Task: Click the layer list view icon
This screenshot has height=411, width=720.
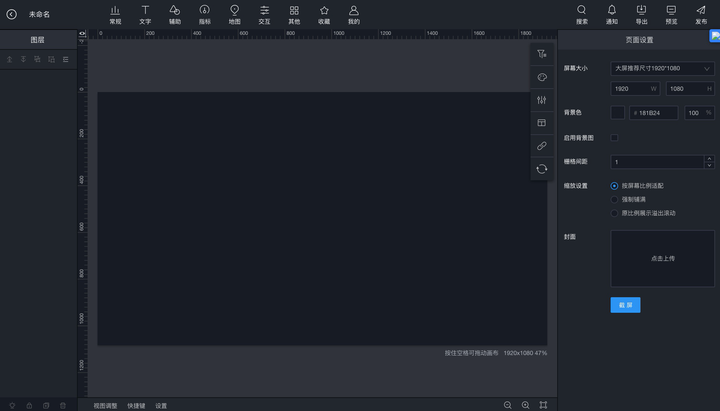Action: pos(66,59)
